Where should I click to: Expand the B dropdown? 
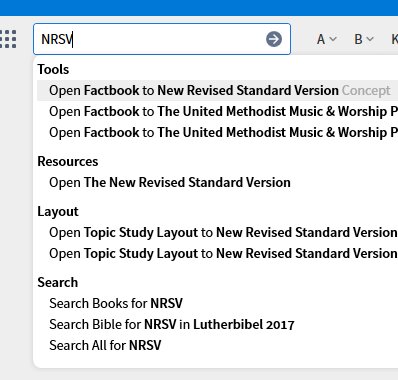click(x=364, y=39)
